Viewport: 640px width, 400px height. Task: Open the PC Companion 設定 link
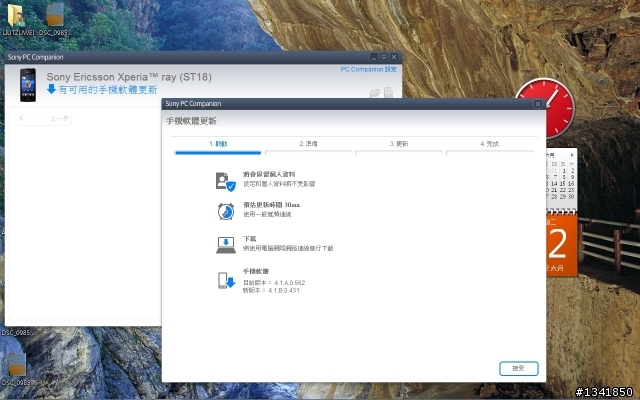[x=369, y=69]
